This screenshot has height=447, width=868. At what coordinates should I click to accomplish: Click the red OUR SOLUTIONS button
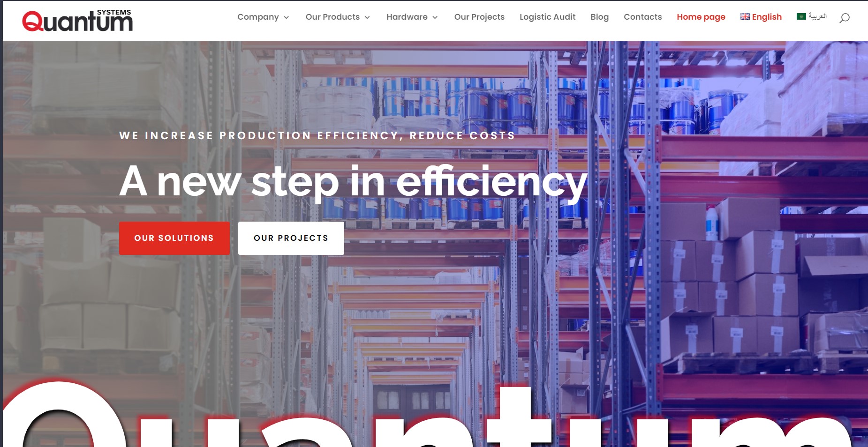[174, 238]
